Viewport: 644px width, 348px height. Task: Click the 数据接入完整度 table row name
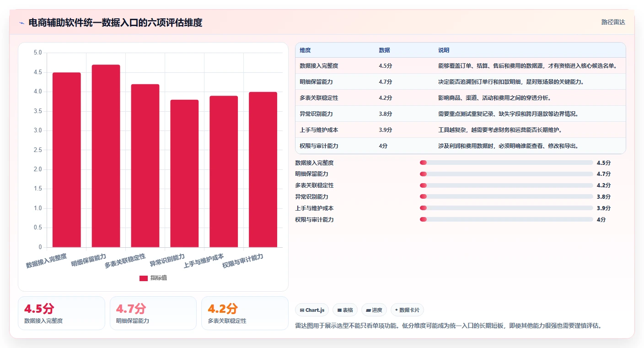(x=319, y=66)
